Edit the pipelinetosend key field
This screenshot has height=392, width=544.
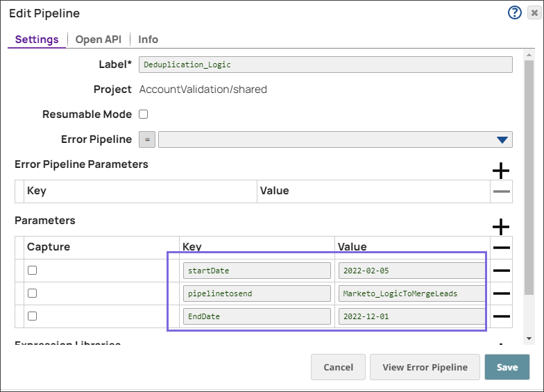[257, 293]
